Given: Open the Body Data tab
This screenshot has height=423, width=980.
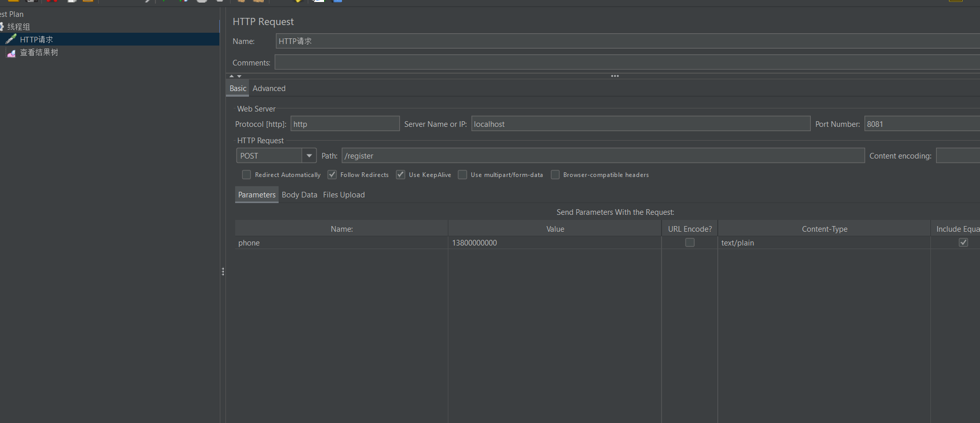Looking at the screenshot, I should [300, 195].
